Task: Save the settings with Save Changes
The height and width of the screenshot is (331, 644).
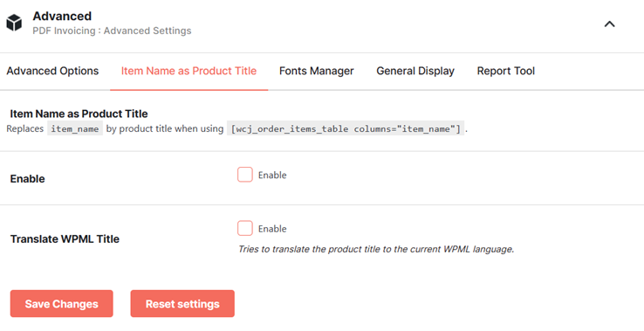Action: [62, 304]
